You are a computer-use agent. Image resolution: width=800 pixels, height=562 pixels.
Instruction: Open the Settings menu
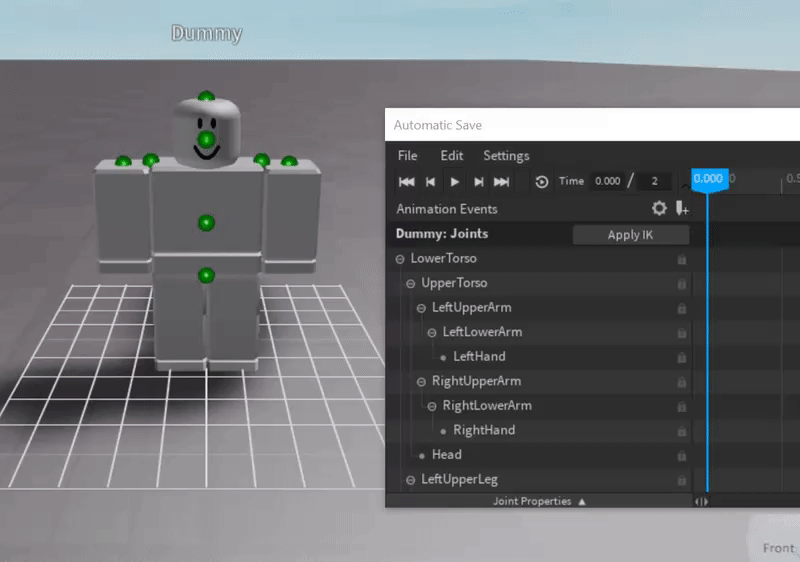coord(506,156)
